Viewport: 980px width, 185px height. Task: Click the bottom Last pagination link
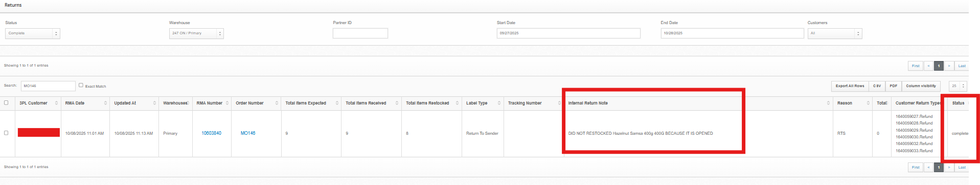pyautogui.click(x=962, y=168)
